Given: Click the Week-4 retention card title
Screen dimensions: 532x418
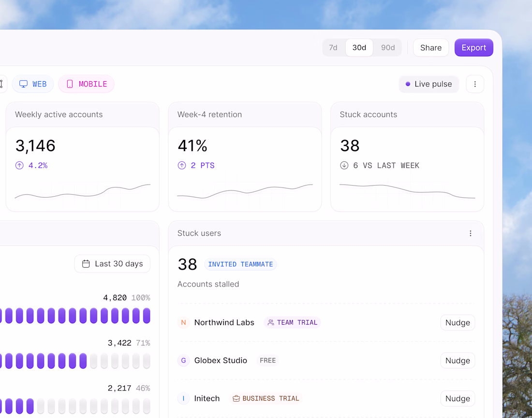Looking at the screenshot, I should [210, 115].
